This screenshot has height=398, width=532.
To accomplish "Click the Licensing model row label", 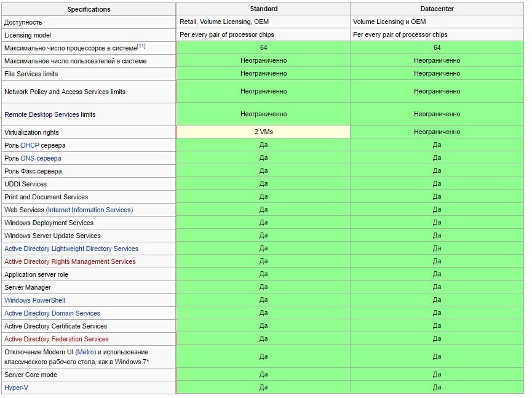I will pos(28,35).
